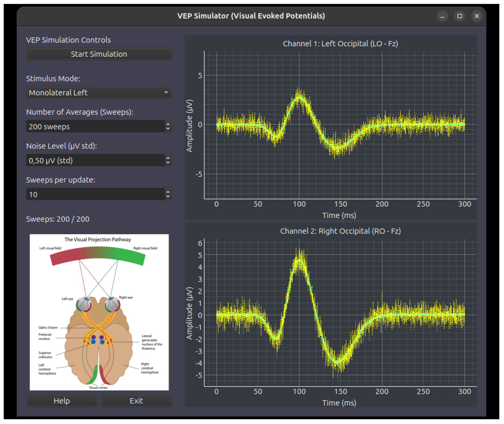Click the Start Simulation button

(99, 54)
